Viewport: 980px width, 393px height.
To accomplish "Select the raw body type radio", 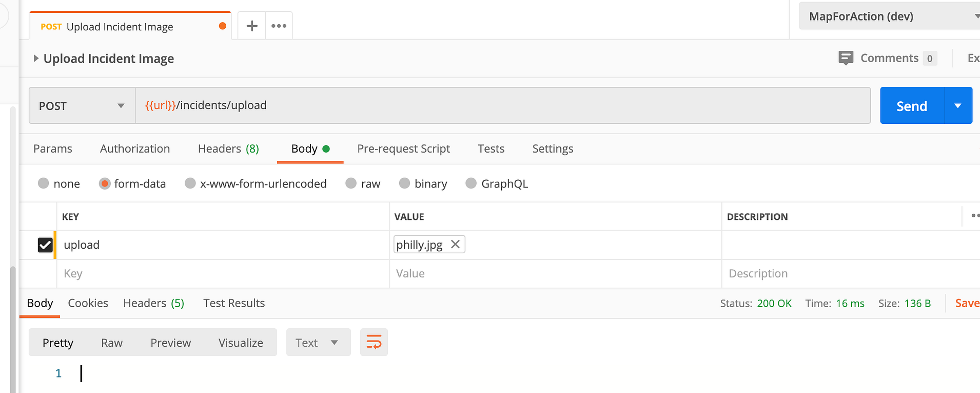I will pyautogui.click(x=351, y=183).
